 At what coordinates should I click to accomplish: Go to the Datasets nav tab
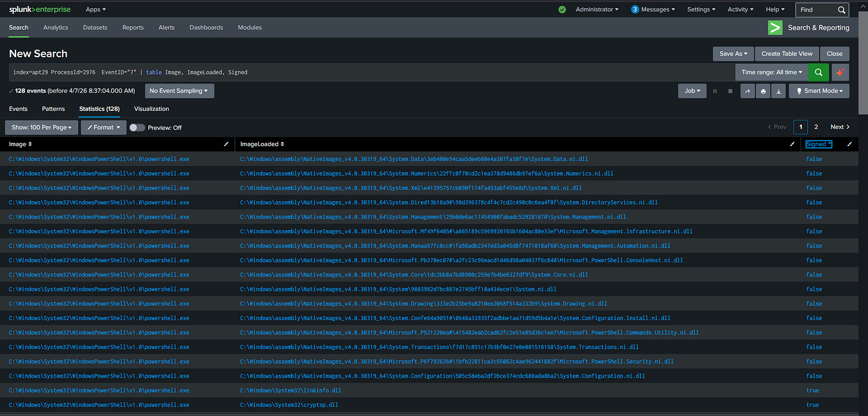click(95, 27)
